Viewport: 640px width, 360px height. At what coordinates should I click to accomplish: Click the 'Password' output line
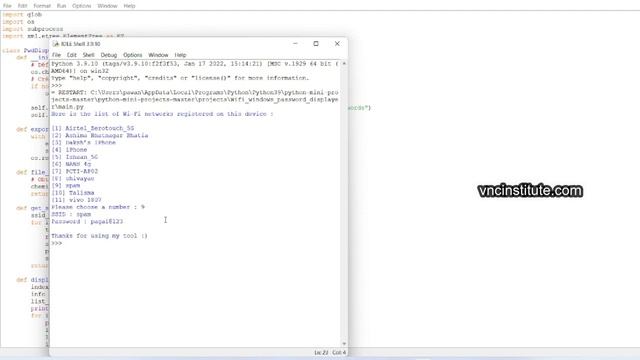pyautogui.click(x=87, y=222)
